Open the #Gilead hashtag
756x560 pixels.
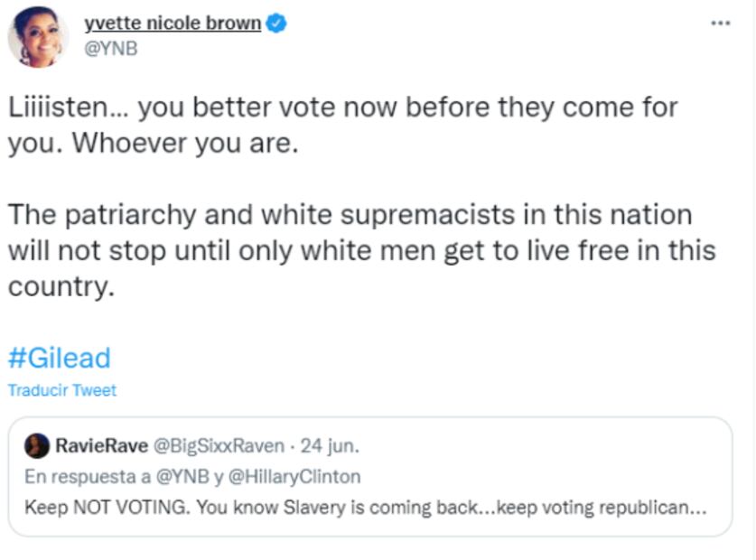(59, 358)
